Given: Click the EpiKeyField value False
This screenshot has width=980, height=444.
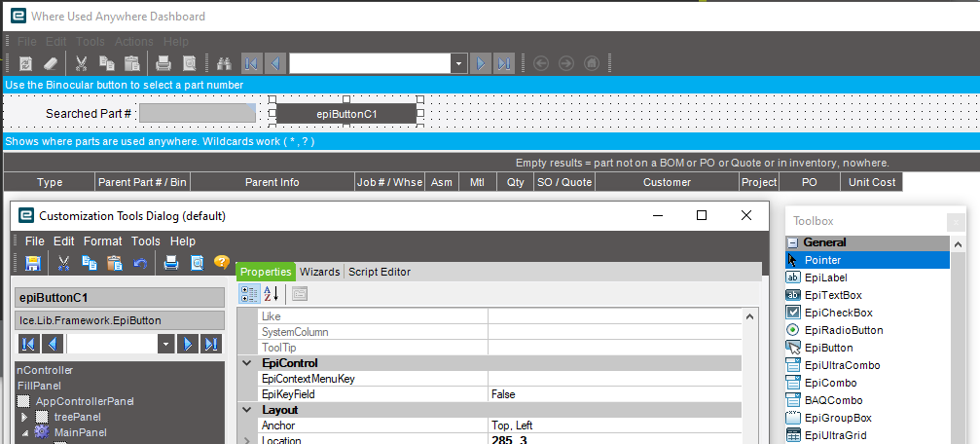Looking at the screenshot, I should 615,394.
